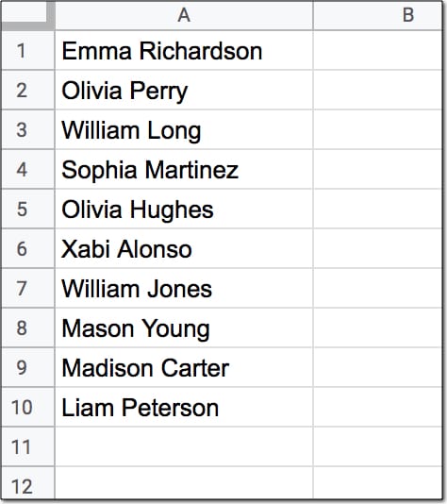Select column A header
Screen dimensions: 447x504
pyautogui.click(x=184, y=15)
